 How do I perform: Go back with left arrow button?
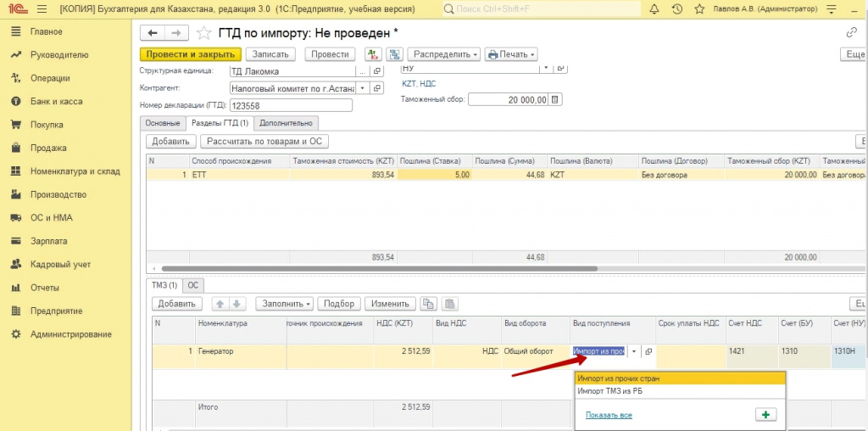[153, 33]
